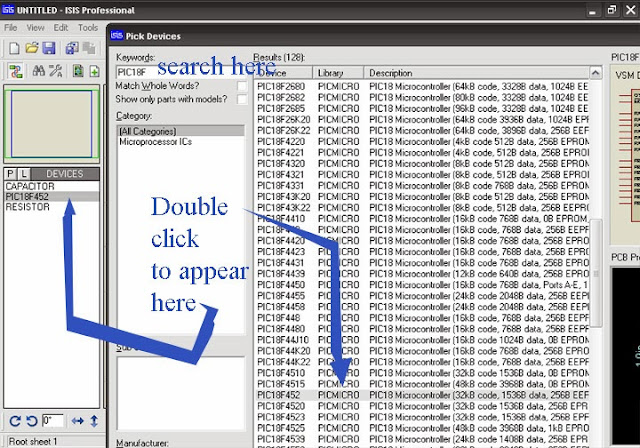The image size is (640, 448).
Task: Click the Import Section toolbar icon
Action: tap(72, 48)
